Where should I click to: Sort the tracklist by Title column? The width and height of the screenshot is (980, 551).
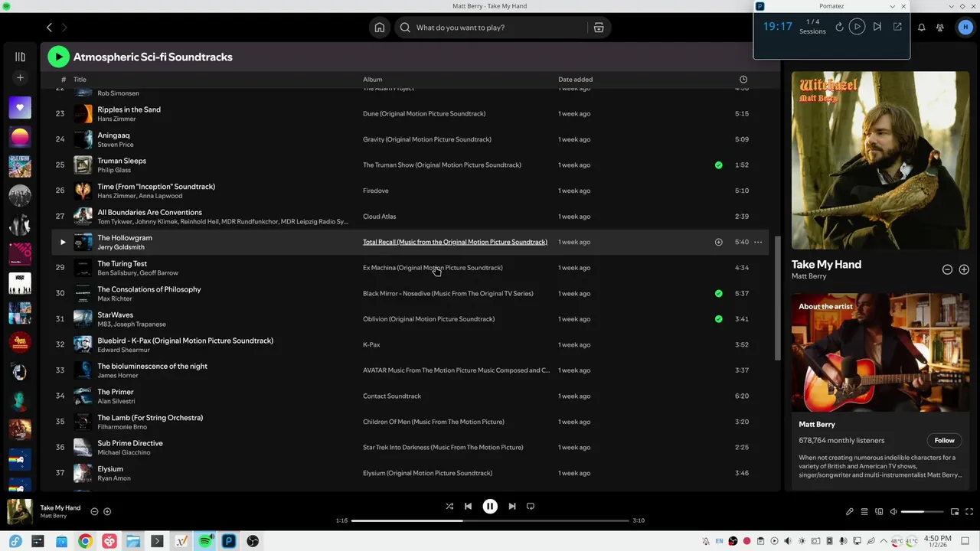pyautogui.click(x=80, y=80)
